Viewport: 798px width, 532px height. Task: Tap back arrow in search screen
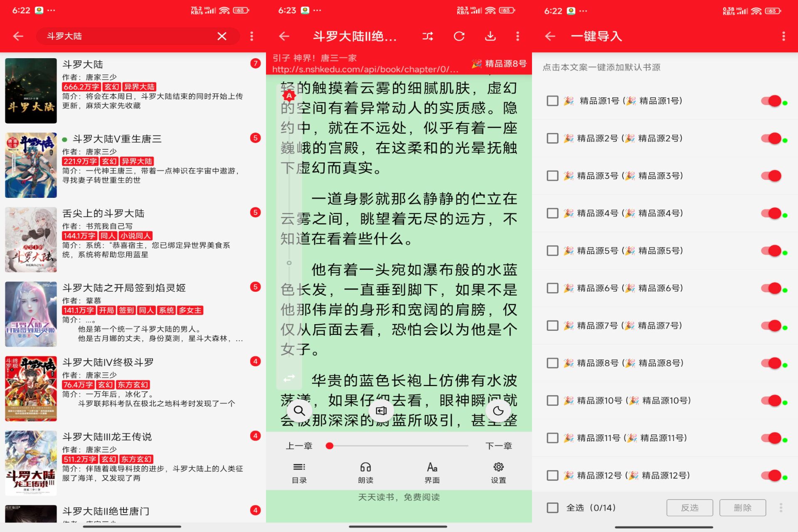click(x=18, y=36)
